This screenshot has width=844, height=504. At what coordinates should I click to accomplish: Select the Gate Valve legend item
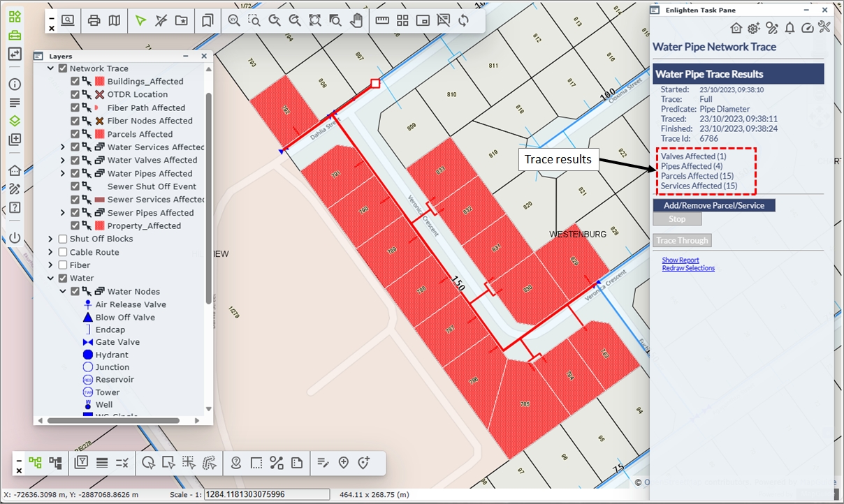point(117,342)
